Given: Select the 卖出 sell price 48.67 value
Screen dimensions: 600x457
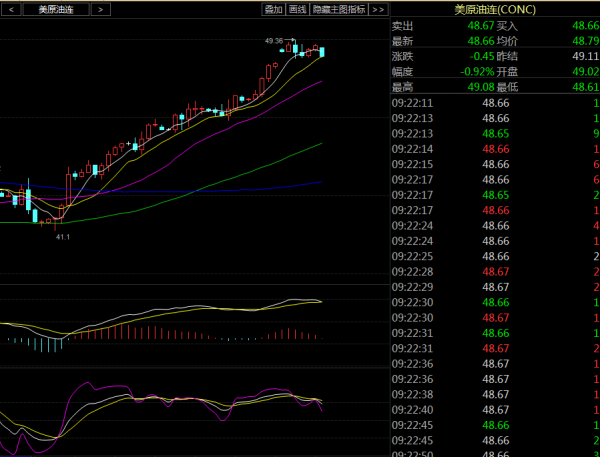Looking at the screenshot, I should [x=481, y=25].
